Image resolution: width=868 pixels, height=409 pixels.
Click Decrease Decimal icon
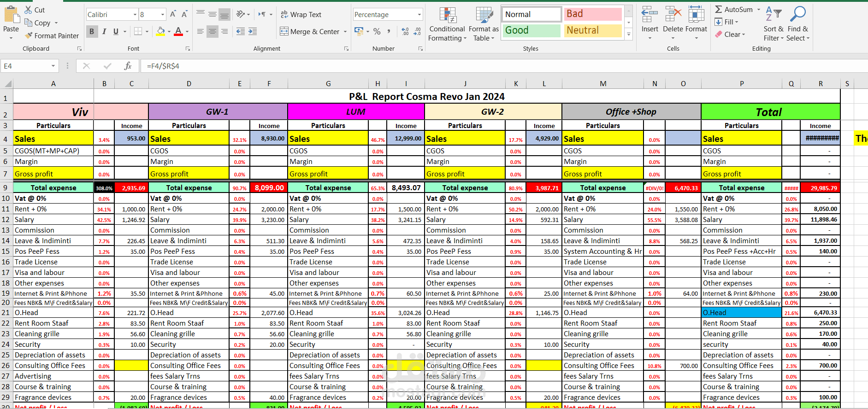417,31
